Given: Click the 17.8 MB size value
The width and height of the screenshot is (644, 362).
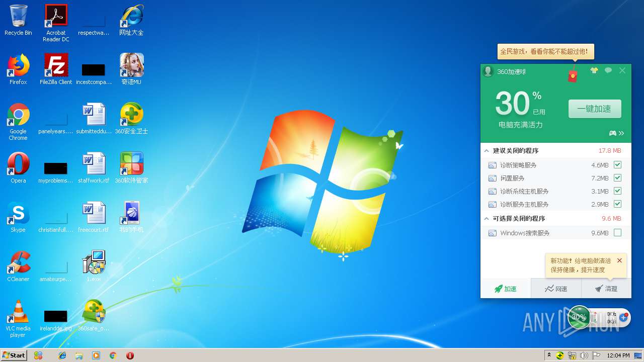Looking at the screenshot, I should (x=610, y=151).
